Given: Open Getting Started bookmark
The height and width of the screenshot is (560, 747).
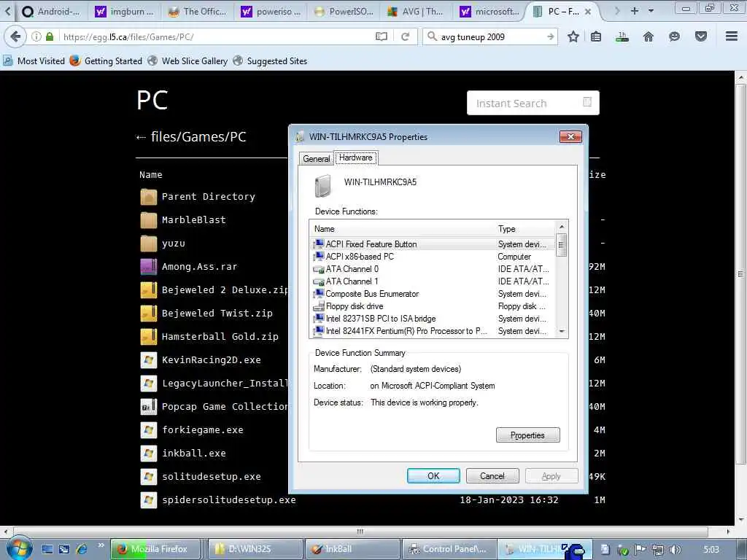Looking at the screenshot, I should (x=106, y=61).
